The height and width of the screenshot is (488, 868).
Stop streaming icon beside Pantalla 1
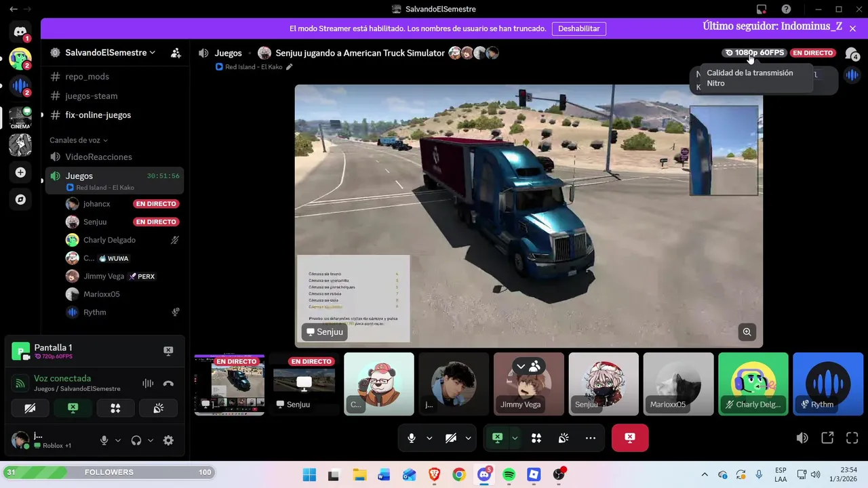pyautogui.click(x=168, y=350)
